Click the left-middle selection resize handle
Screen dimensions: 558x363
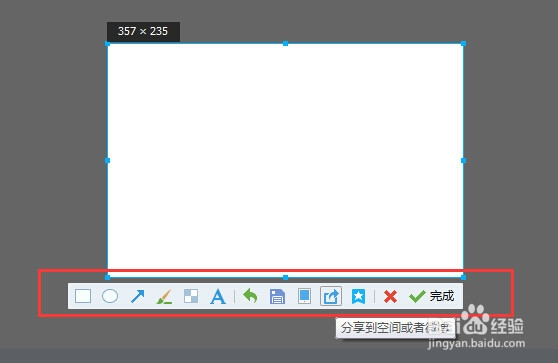107,161
